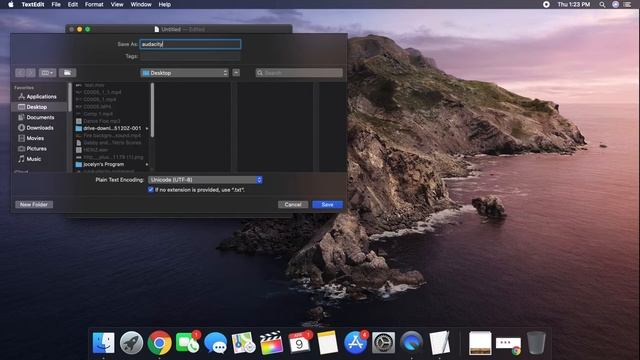Screen dimensions: 640x360
Task: Open the Window menu
Action: coord(141,4)
